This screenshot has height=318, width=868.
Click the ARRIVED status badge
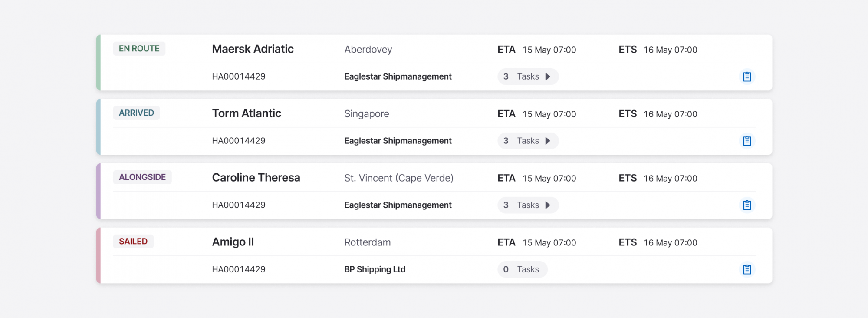tap(136, 113)
